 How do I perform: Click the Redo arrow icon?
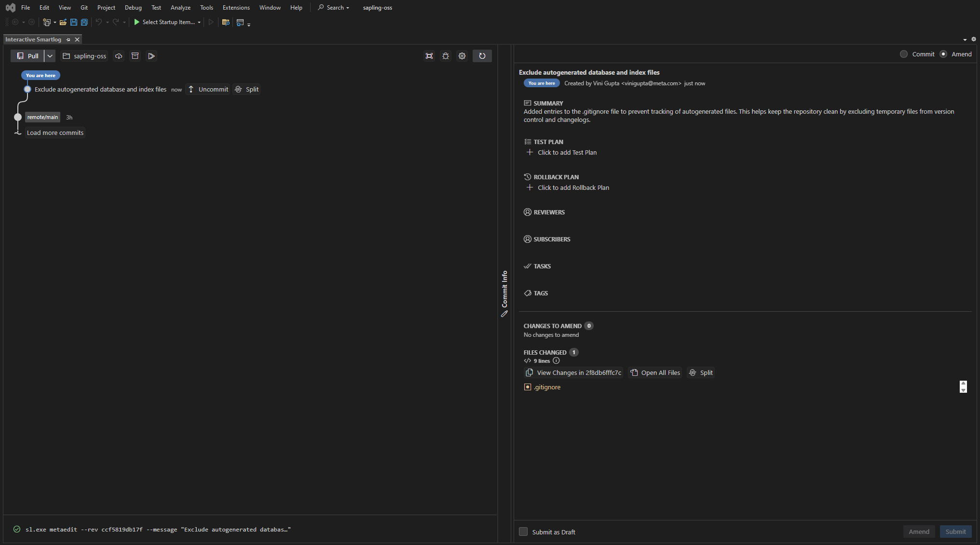pyautogui.click(x=116, y=22)
